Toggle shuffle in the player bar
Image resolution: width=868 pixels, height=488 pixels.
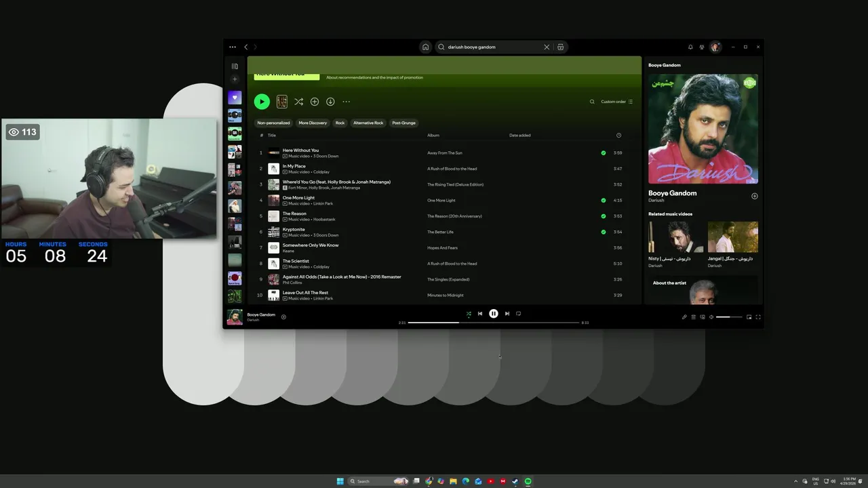pyautogui.click(x=469, y=314)
